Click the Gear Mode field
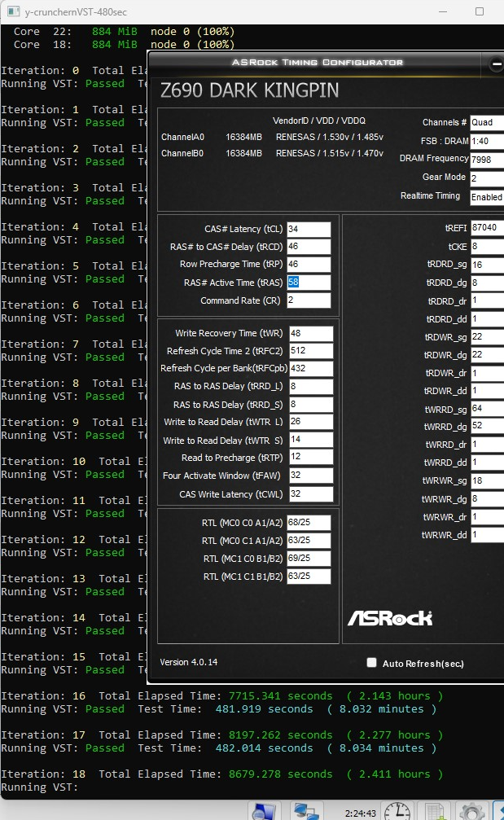Image resolution: width=504 pixels, height=820 pixels. point(487,178)
